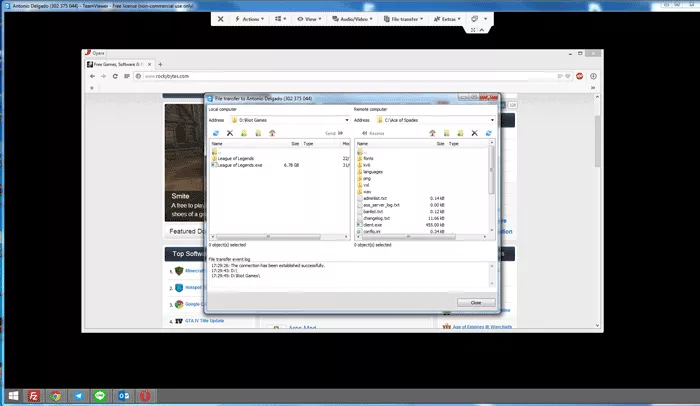The height and width of the screenshot is (406, 700).
Task: Select banlist.txt in remote pane
Action: (370, 212)
